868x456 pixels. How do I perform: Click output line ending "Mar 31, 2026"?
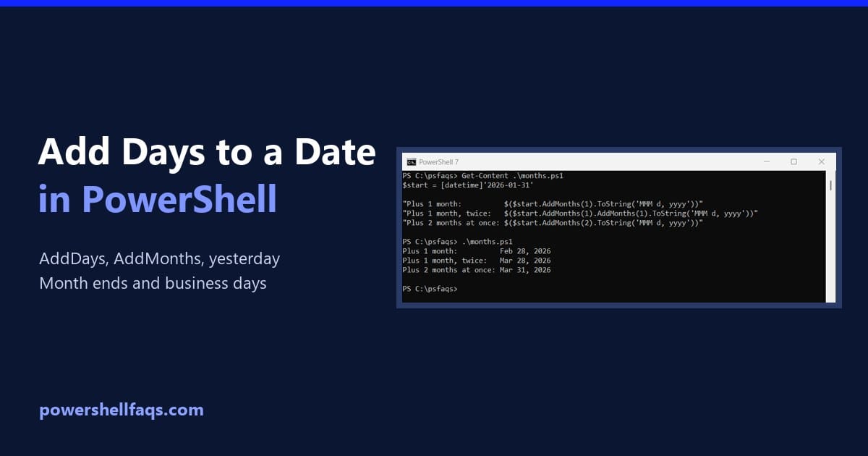476,270
